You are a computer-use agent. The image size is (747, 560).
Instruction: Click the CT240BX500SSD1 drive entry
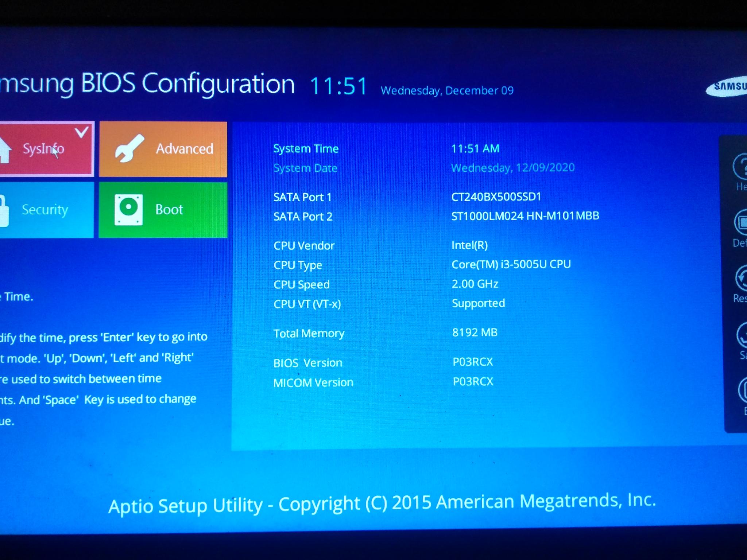pyautogui.click(x=496, y=197)
